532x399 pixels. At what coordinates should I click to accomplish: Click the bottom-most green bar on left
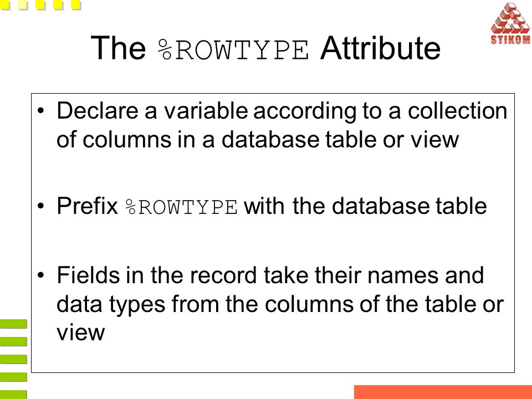[x=13, y=395]
